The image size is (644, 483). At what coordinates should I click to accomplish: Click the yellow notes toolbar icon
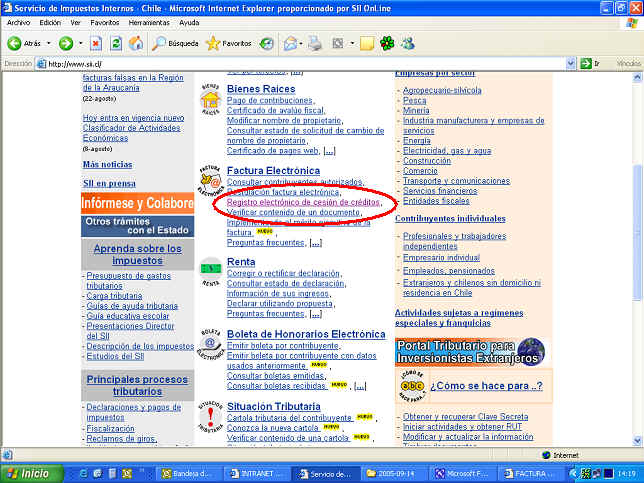pos(367,43)
